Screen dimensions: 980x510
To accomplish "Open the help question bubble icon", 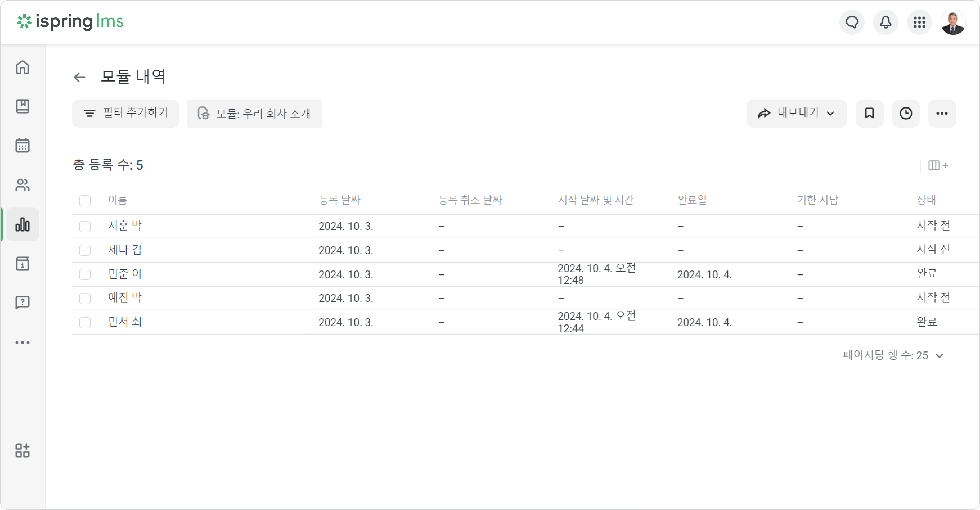I will click(23, 303).
